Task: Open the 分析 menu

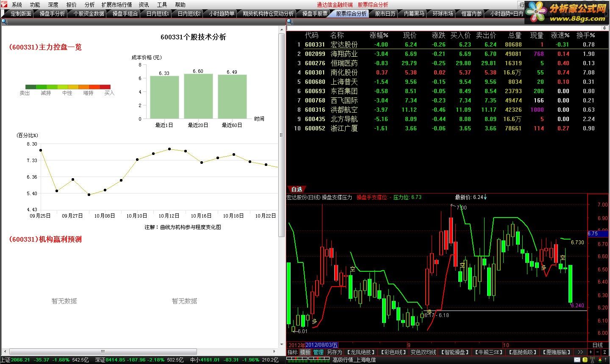Action: pos(90,5)
